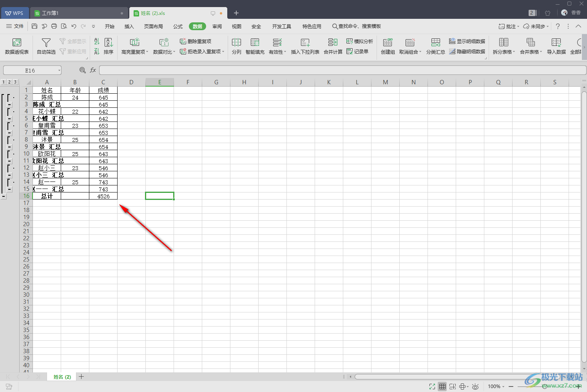Open the quick access toolbar customize arrow

(x=93, y=26)
